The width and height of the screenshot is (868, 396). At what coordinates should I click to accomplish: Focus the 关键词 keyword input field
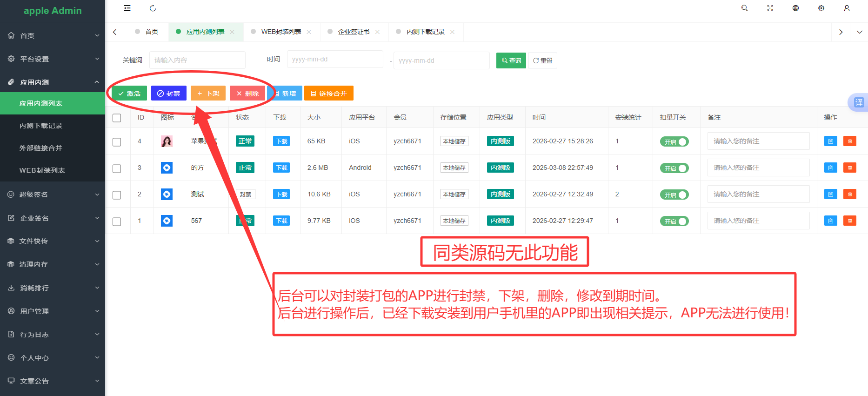pyautogui.click(x=197, y=60)
